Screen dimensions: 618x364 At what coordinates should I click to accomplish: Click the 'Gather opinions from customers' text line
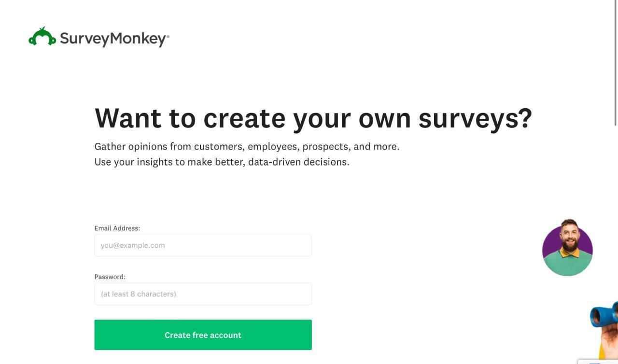point(247,147)
